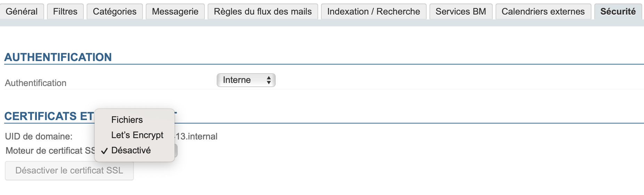Viewport: 644px width, 195px height.
Task: Click the domain UID value ending in .internal
Action: click(197, 136)
